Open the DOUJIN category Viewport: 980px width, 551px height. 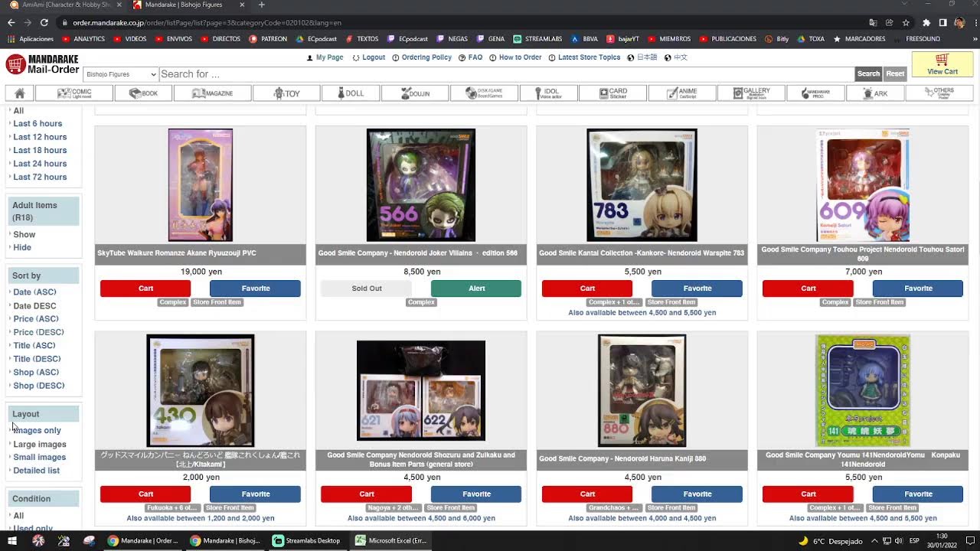tap(416, 93)
